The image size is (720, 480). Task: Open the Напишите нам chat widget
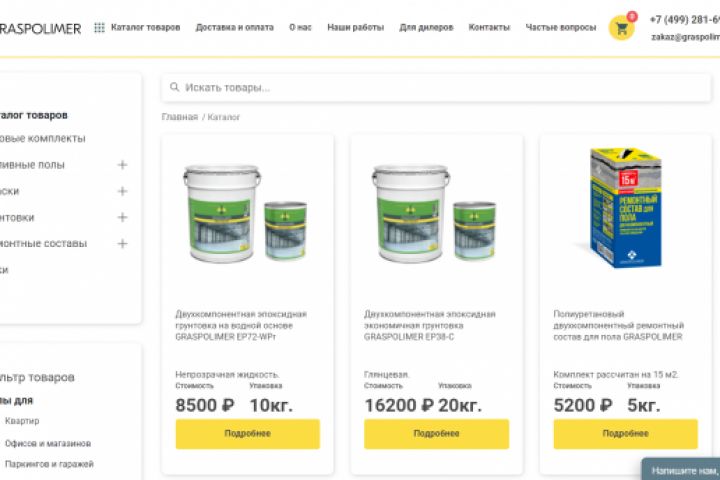tap(683, 469)
